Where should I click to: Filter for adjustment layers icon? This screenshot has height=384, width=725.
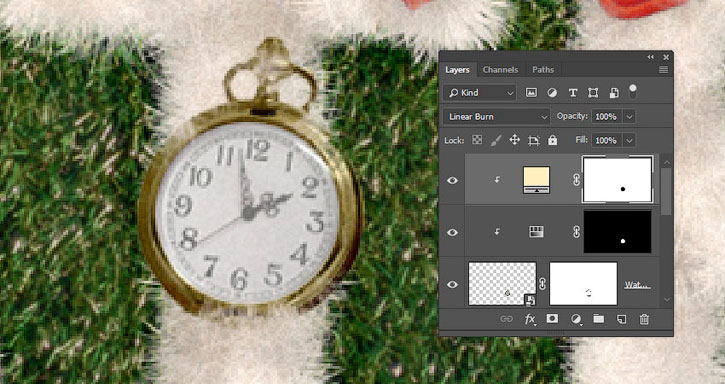[552, 93]
